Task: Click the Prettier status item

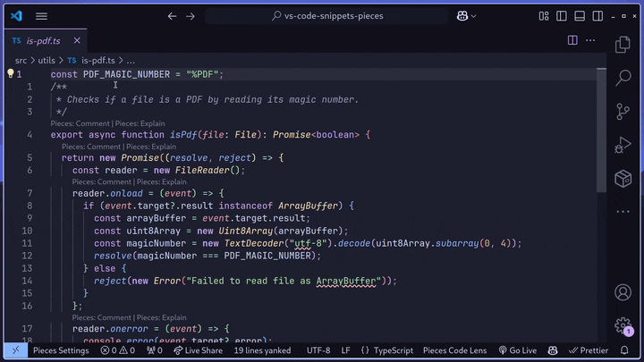Action: click(x=589, y=350)
